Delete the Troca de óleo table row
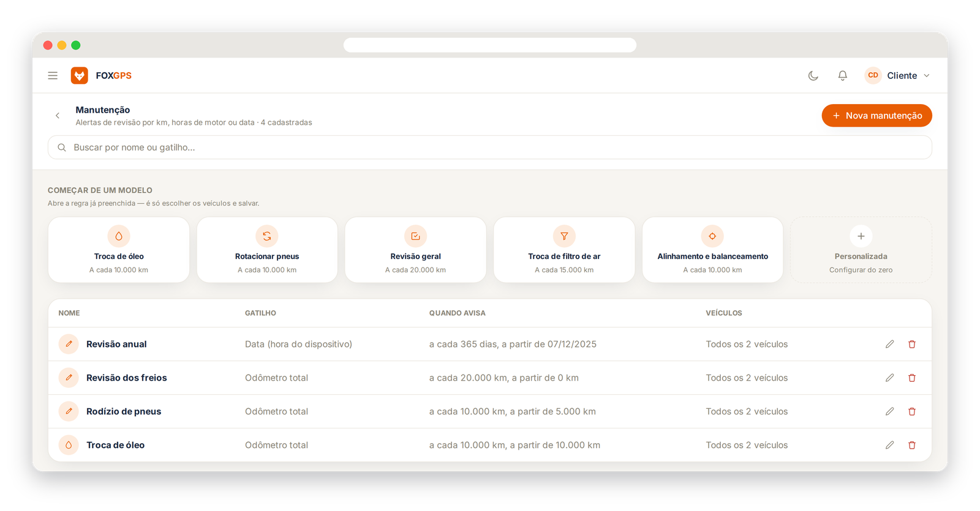This screenshot has height=511, width=980. pyautogui.click(x=912, y=446)
